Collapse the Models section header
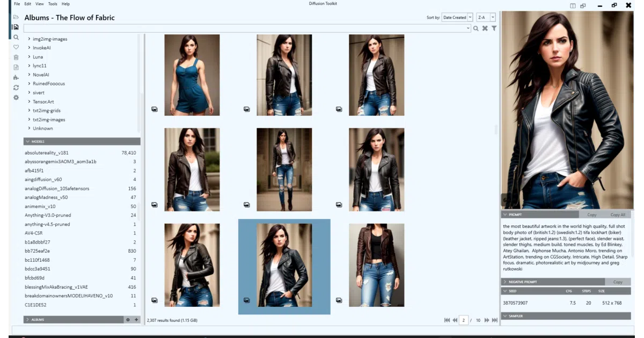Viewport: 644px width, 338px height. pos(82,142)
